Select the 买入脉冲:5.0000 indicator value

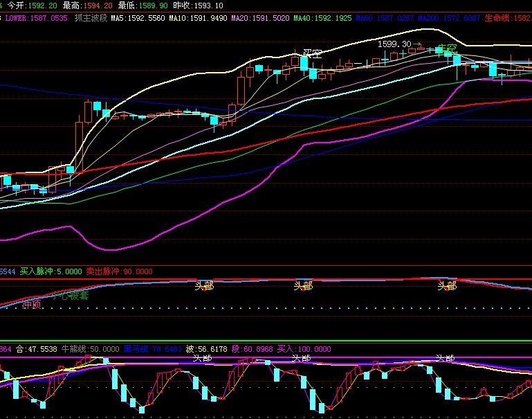tap(51, 271)
